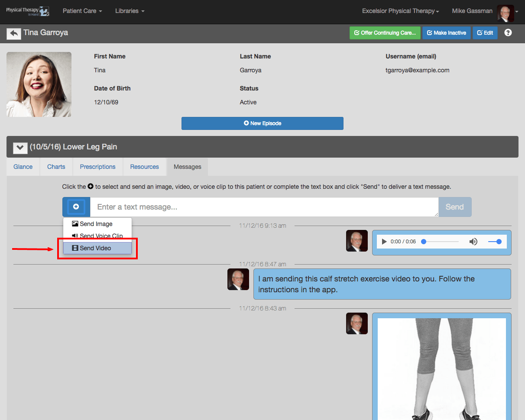Viewport: 525px width, 420px height.
Task: Click the plus attachment button
Action: click(x=76, y=207)
